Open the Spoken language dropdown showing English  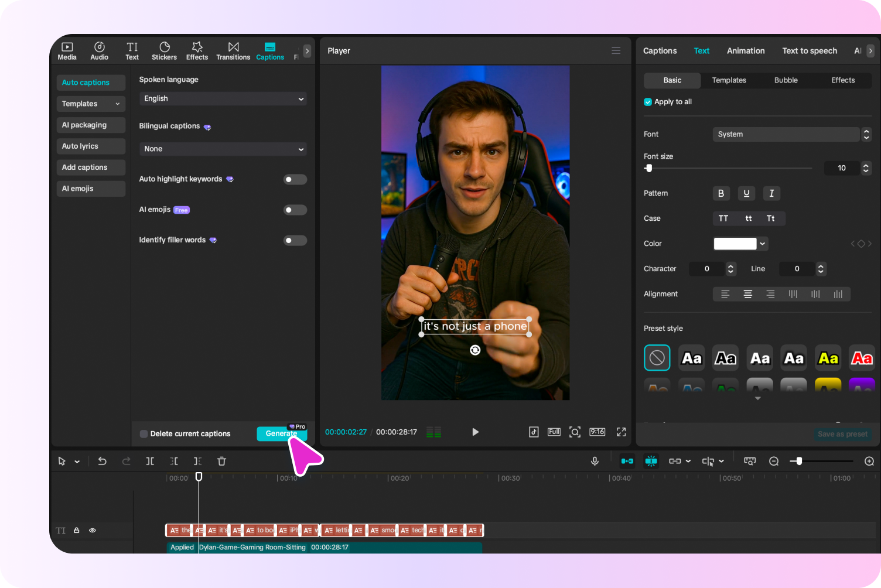(x=223, y=98)
